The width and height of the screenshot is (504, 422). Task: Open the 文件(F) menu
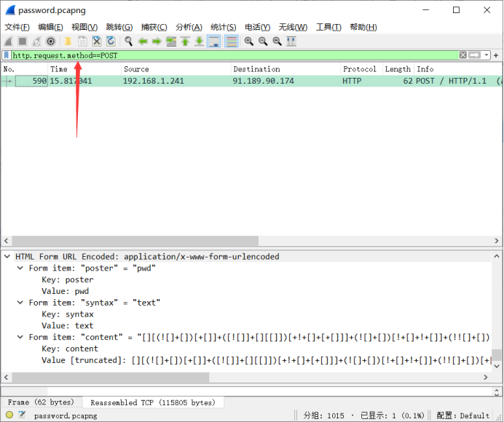[x=17, y=28]
